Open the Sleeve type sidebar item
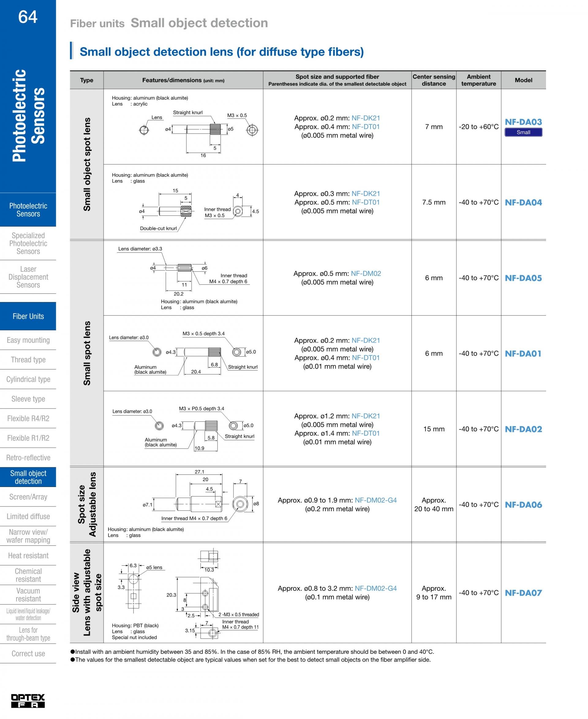This screenshot has height=719, width=588. point(28,399)
